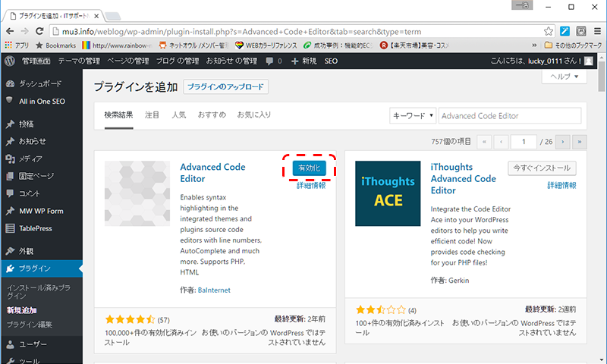
Task: Open the Chrome hamburger menu
Action: coord(597,31)
